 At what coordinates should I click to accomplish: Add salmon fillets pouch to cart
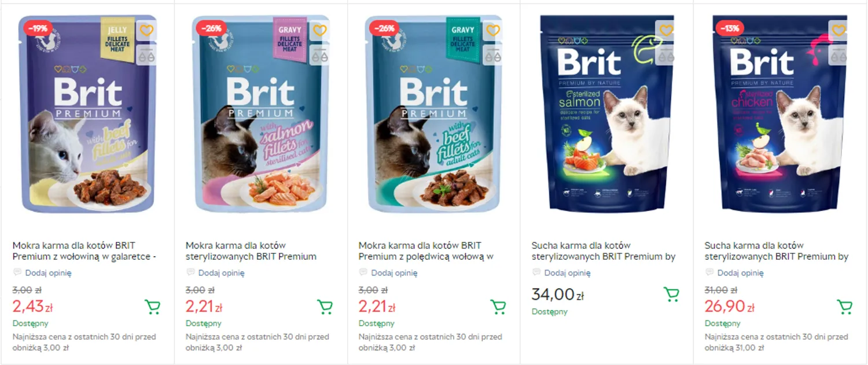coord(325,307)
